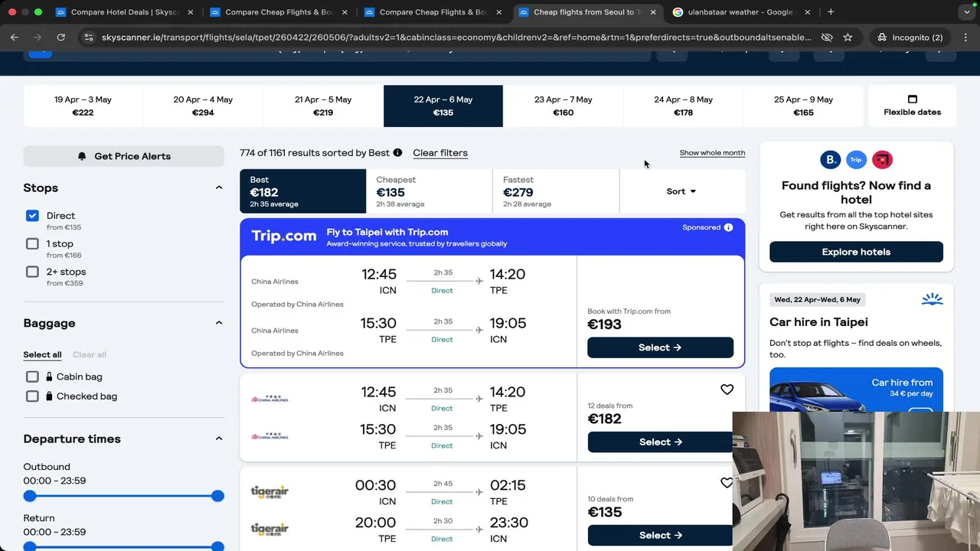Click the car hire sun logo icon
Screen dimensions: 980x551
point(932,298)
